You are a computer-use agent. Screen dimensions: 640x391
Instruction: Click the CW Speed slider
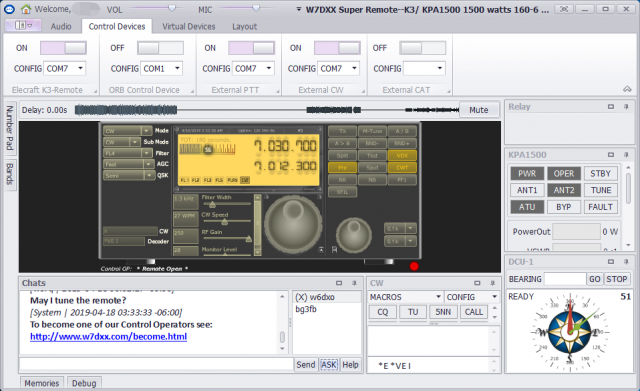(x=226, y=221)
